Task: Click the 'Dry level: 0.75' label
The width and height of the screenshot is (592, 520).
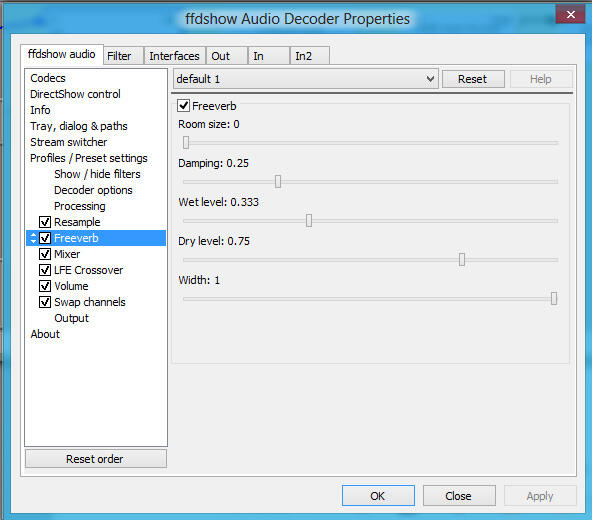Action: pos(214,241)
